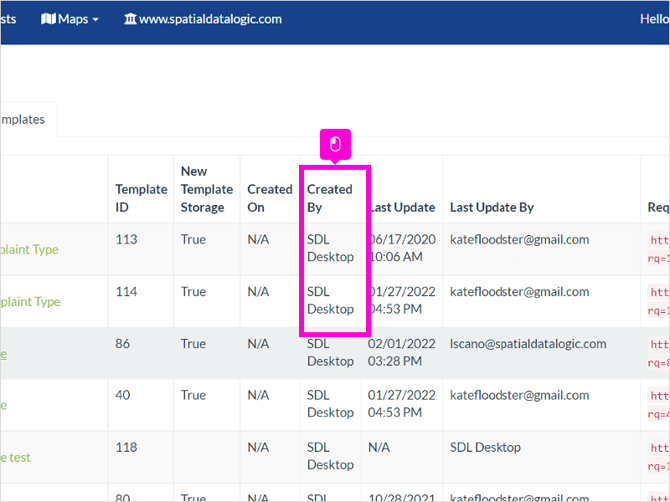Open the plaint Type link in row 113
The width and height of the screenshot is (670, 502).
(x=29, y=250)
